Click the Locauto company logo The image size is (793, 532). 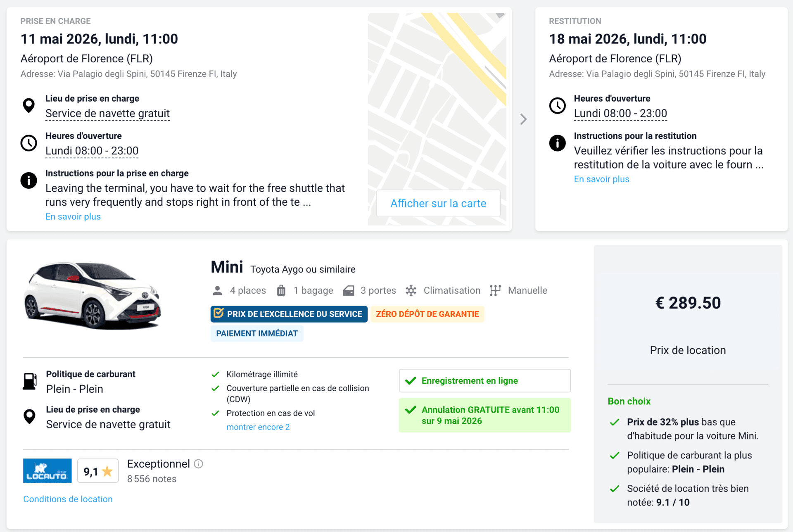pos(47,470)
